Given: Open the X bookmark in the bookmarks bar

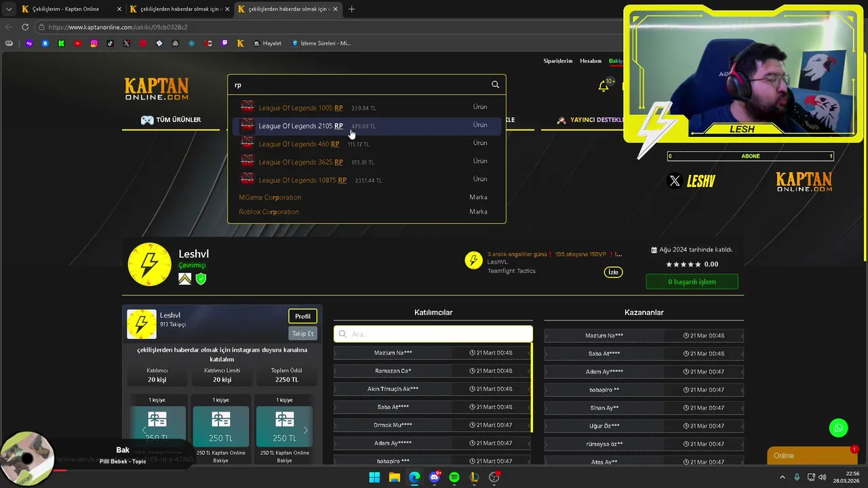Looking at the screenshot, I should click(x=126, y=43).
